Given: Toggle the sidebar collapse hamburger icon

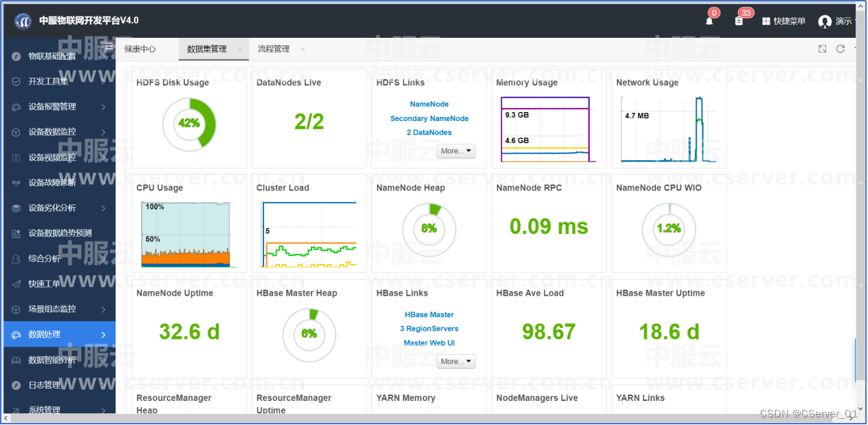Looking at the screenshot, I should tap(108, 47).
